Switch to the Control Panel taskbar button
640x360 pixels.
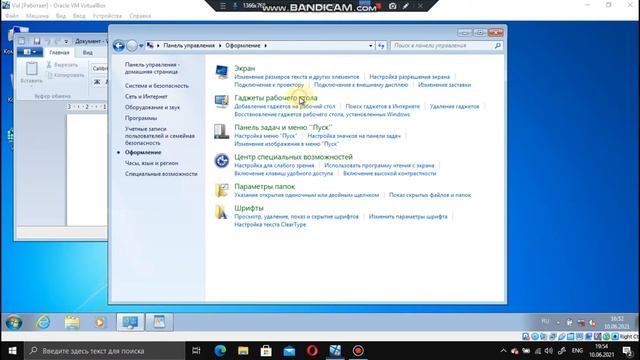130,322
